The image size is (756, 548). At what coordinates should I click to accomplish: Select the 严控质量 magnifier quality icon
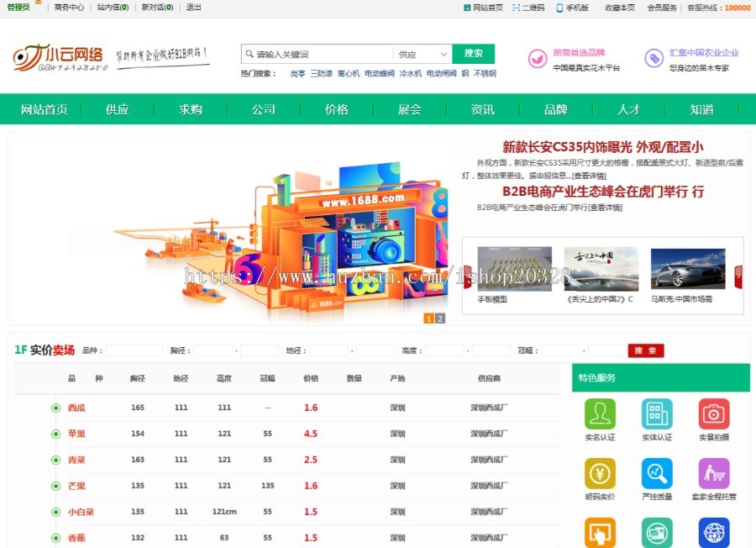click(x=656, y=473)
